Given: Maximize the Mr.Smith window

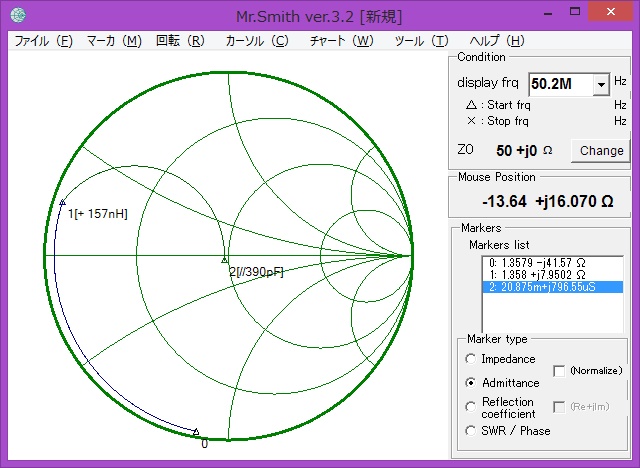Looking at the screenshot, I should tap(575, 11).
